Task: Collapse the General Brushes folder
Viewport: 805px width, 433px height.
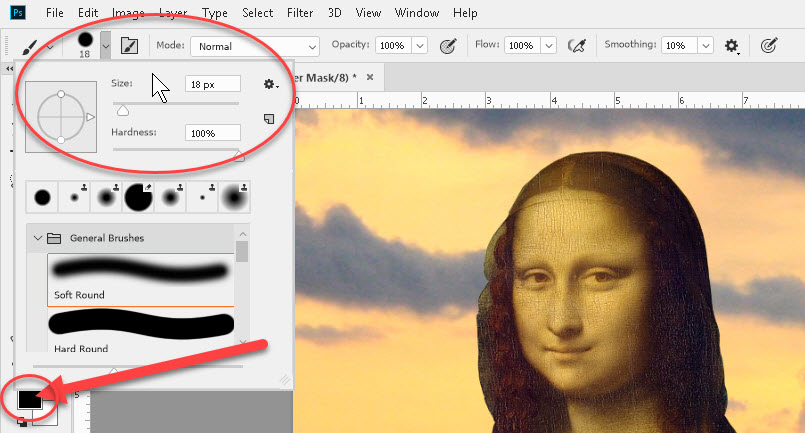Action: [37, 238]
